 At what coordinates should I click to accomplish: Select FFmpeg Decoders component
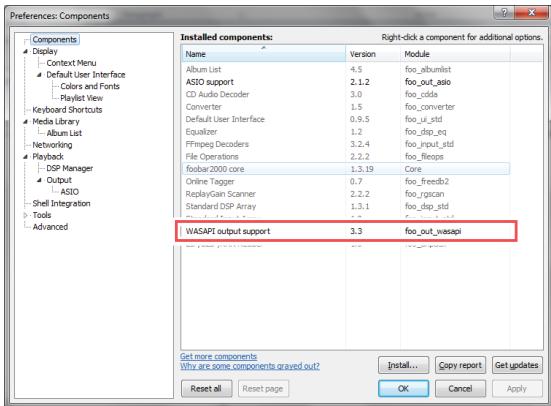click(x=346, y=144)
